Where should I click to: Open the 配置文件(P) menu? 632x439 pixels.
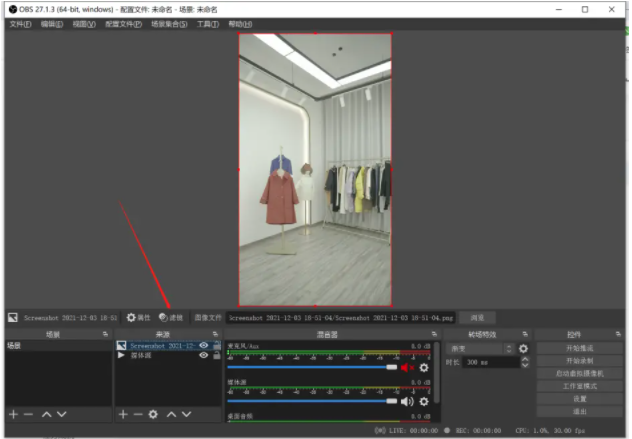tap(123, 24)
